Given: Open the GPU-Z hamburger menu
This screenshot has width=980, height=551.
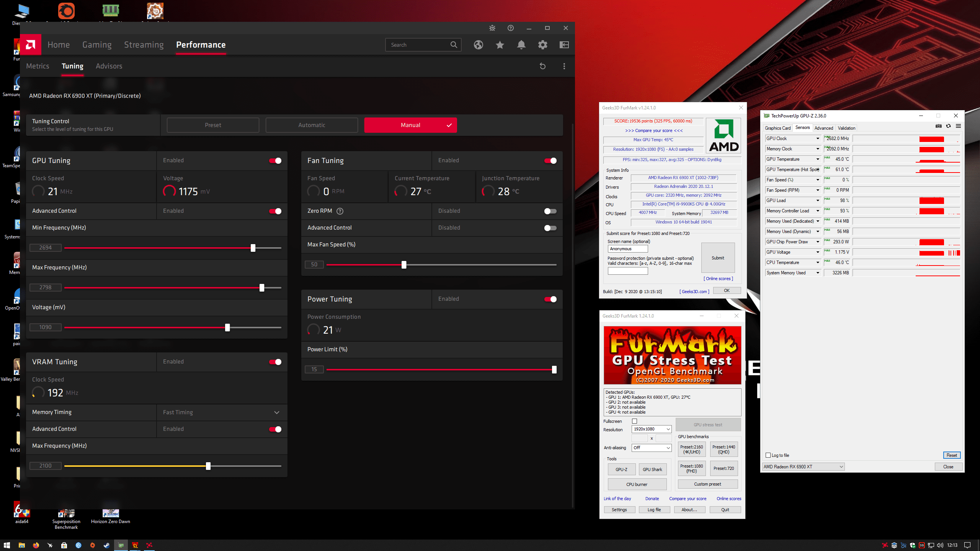Looking at the screenshot, I should pyautogui.click(x=959, y=126).
